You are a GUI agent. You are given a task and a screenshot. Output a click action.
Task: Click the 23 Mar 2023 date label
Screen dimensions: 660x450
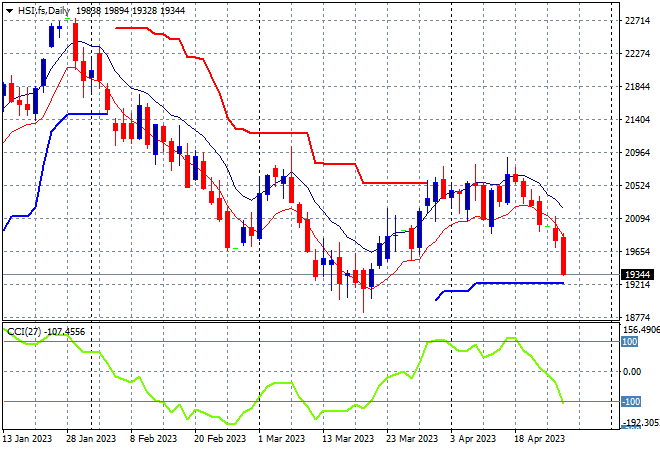click(x=412, y=439)
